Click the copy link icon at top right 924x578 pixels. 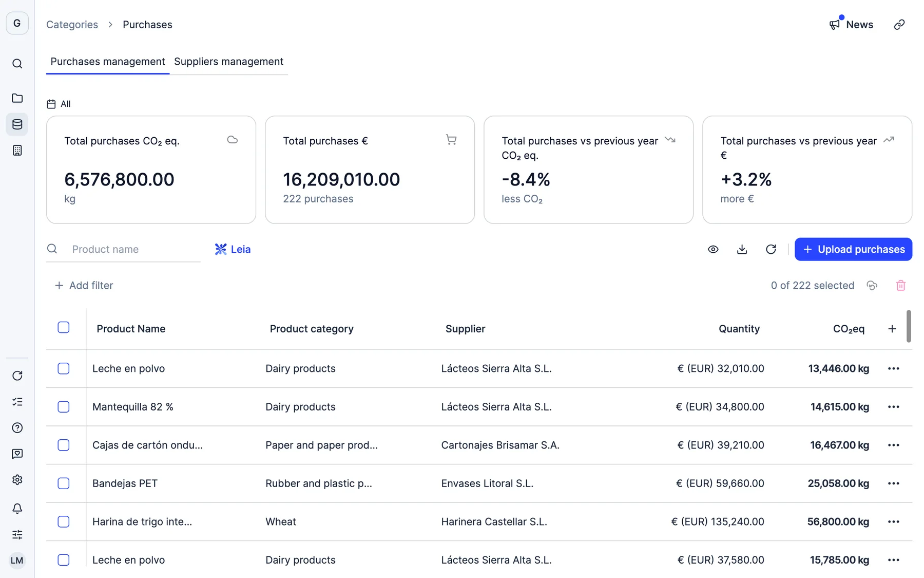(x=899, y=25)
